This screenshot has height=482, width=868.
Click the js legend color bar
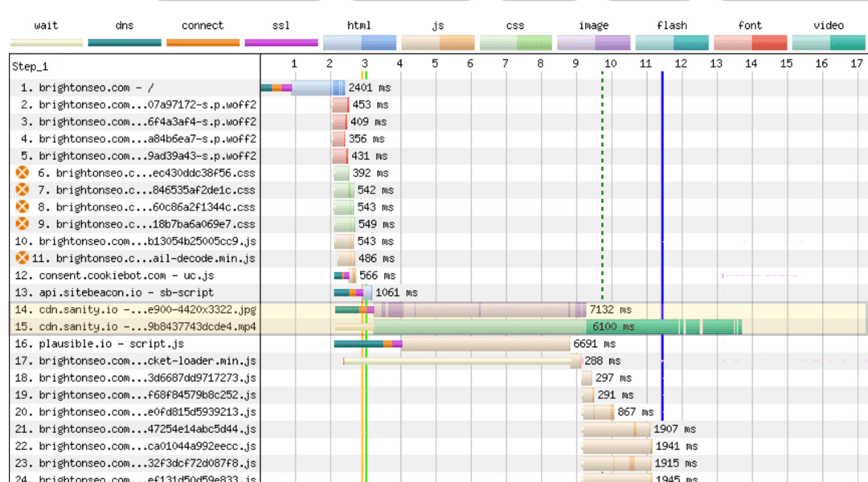(x=438, y=43)
